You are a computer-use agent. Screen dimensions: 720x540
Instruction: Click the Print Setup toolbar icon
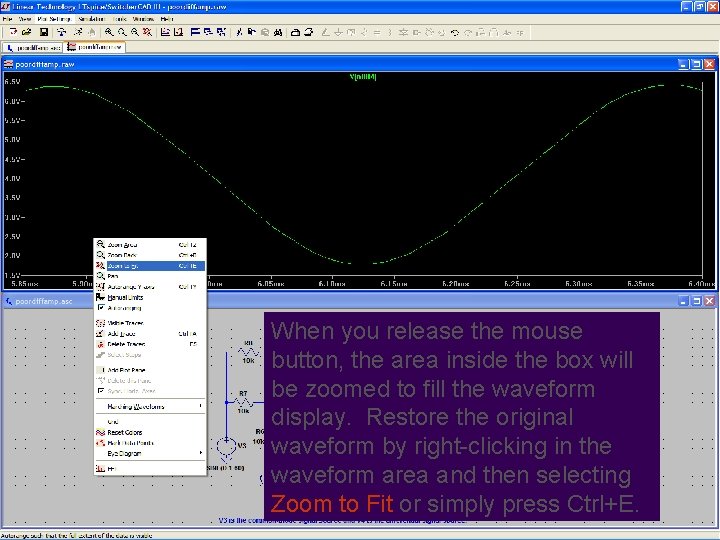pos(296,32)
